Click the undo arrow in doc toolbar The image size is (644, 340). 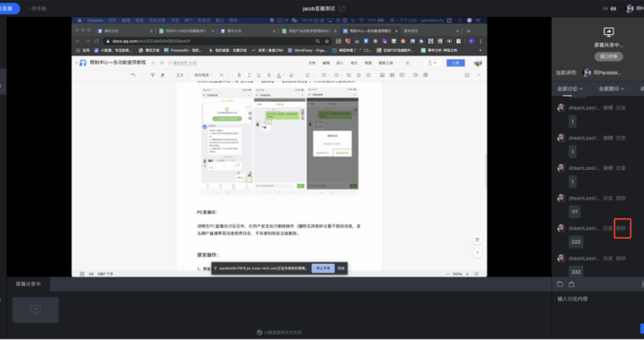tap(133, 75)
